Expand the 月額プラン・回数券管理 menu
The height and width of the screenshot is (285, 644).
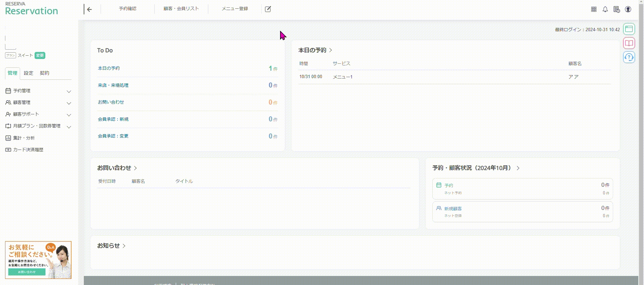click(x=38, y=126)
